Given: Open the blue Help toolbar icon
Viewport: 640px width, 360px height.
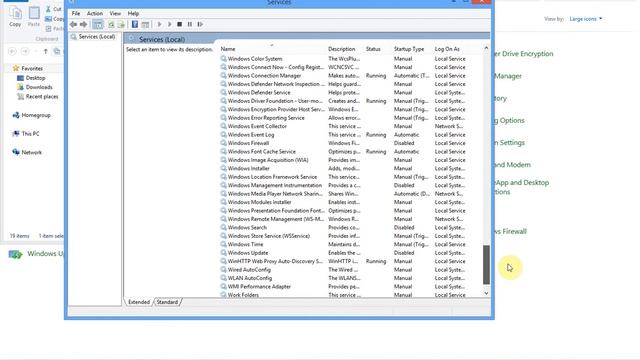Looking at the screenshot, I should click(135, 24).
